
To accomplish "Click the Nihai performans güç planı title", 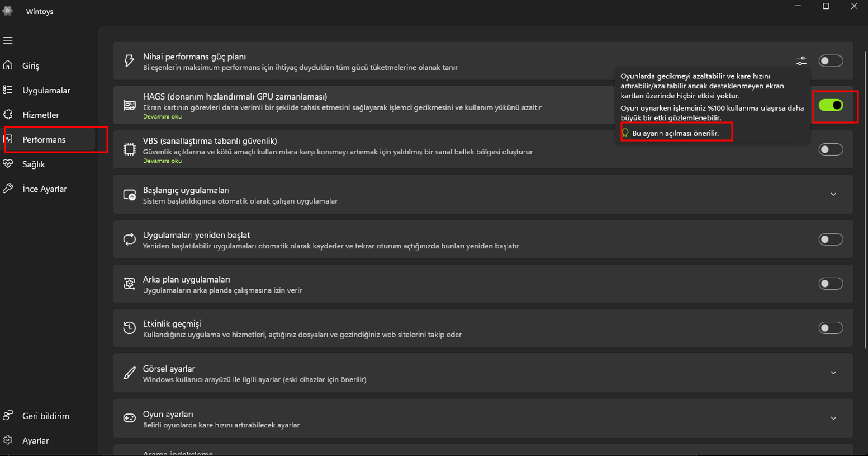I will click(195, 57).
